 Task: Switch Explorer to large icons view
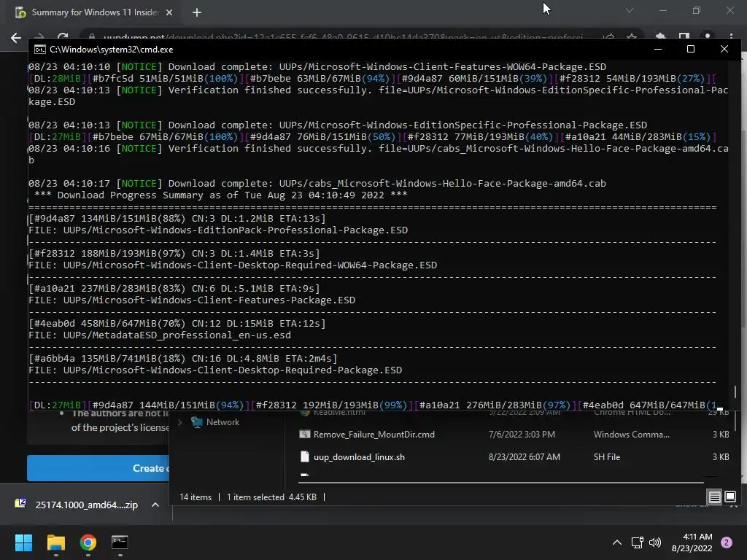[729, 497]
